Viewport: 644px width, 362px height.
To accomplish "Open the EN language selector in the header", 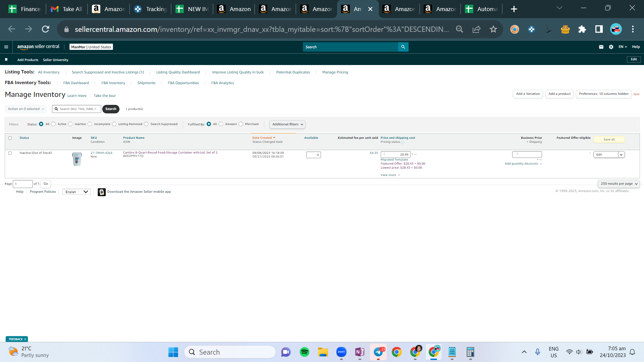I will [x=623, y=47].
